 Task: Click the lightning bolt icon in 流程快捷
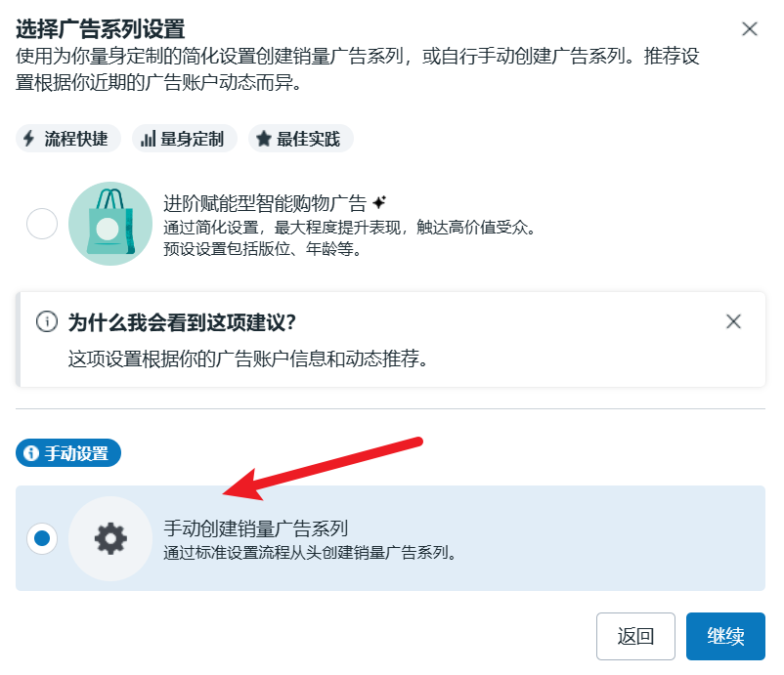click(29, 139)
